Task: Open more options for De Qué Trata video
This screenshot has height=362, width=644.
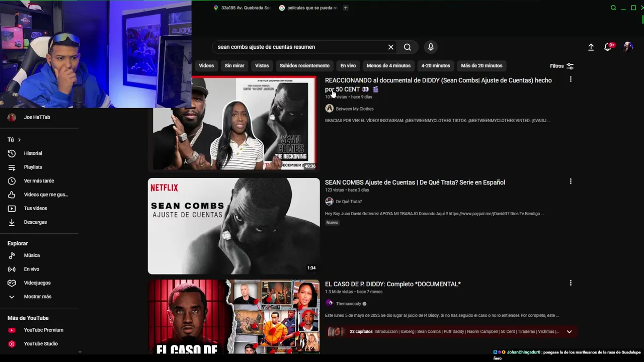Action: pyautogui.click(x=571, y=182)
